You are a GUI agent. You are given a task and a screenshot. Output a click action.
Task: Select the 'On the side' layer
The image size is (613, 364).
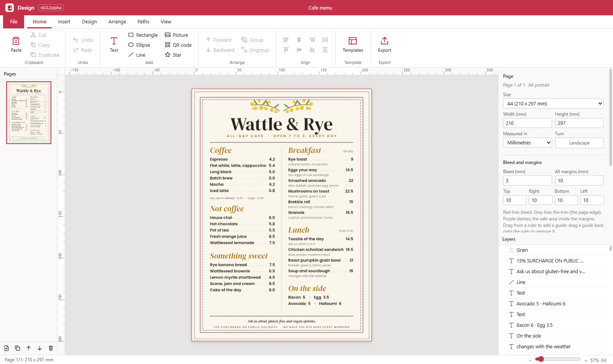click(554, 336)
